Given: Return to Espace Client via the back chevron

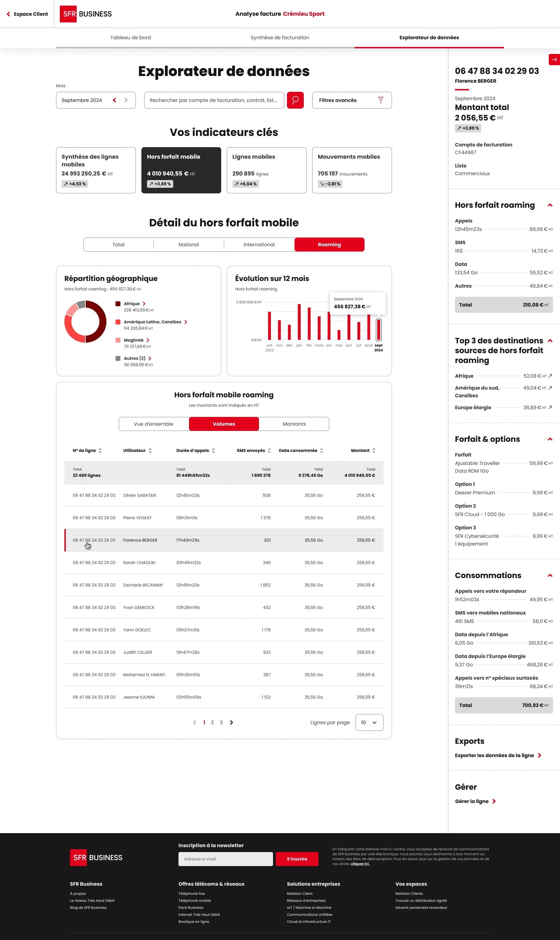Looking at the screenshot, I should 8,14.
